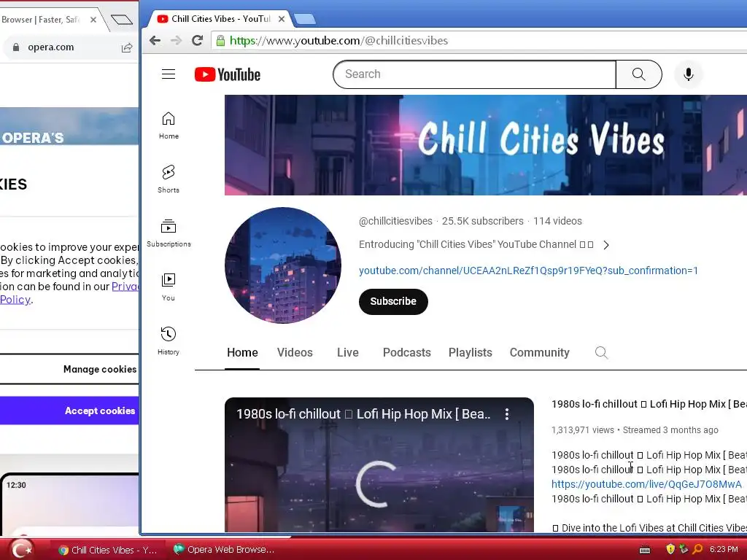Viewport: 747px width, 560px height.
Task: Switch to the channel Home tab
Action: click(242, 352)
